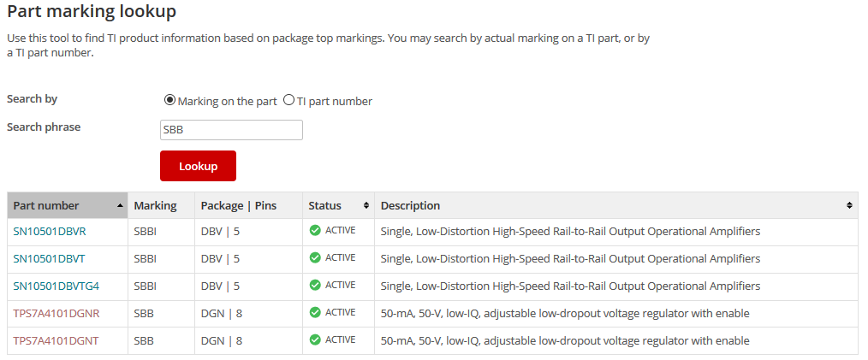
Task: Click the Package | Pins column header
Action: (239, 206)
